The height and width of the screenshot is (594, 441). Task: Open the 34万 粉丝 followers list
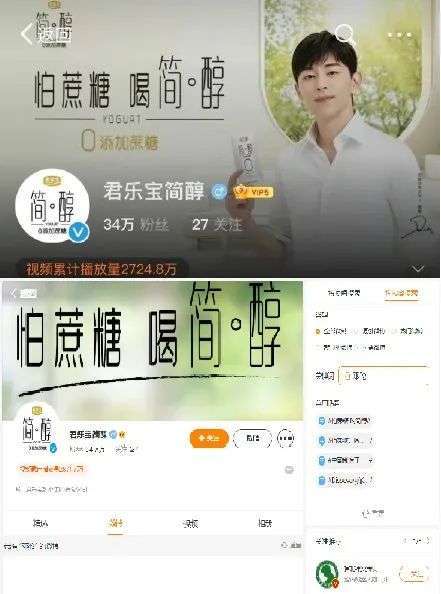pos(136,225)
